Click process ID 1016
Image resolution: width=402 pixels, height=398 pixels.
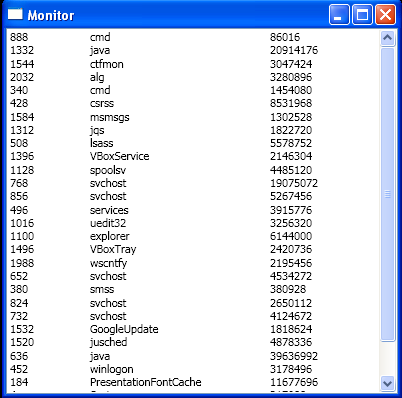coord(22,223)
